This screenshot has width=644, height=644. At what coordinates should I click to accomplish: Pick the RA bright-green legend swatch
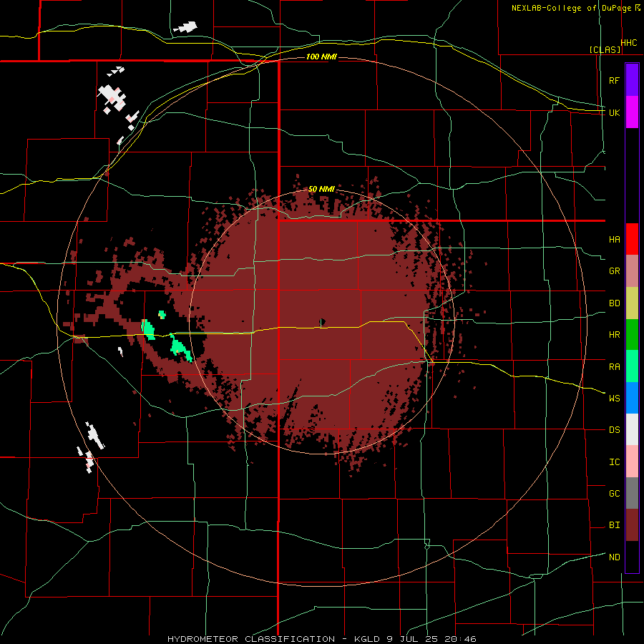pyautogui.click(x=632, y=366)
